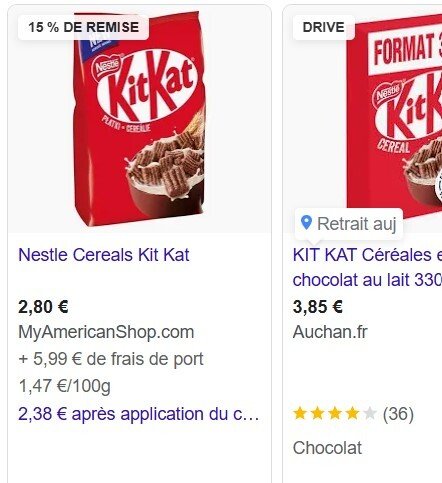Click the fourth gold rating star
Image resolution: width=442 pixels, height=483 pixels.
[x=352, y=414]
